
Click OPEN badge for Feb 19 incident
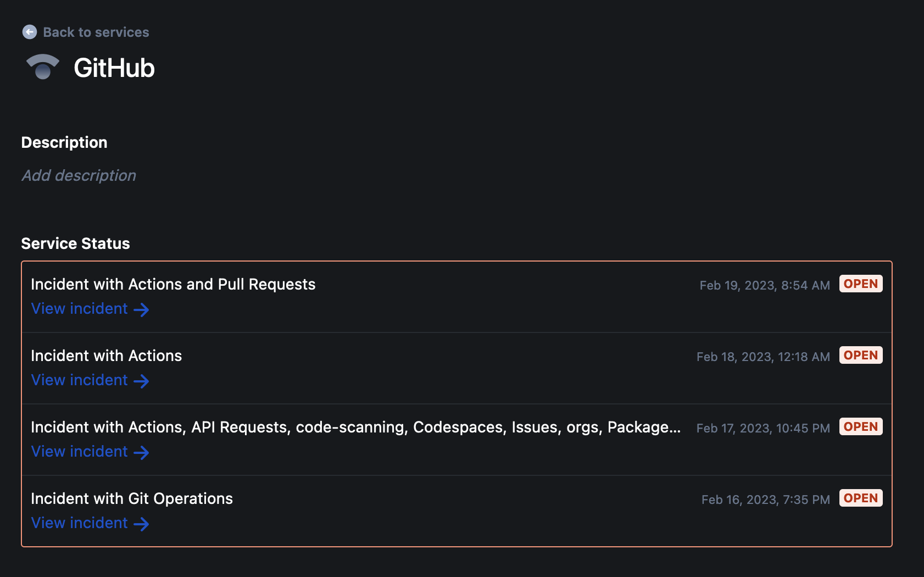pyautogui.click(x=861, y=284)
